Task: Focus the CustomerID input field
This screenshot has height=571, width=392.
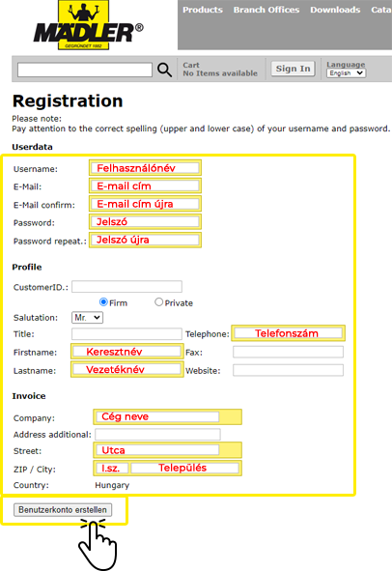Action: [x=126, y=287]
